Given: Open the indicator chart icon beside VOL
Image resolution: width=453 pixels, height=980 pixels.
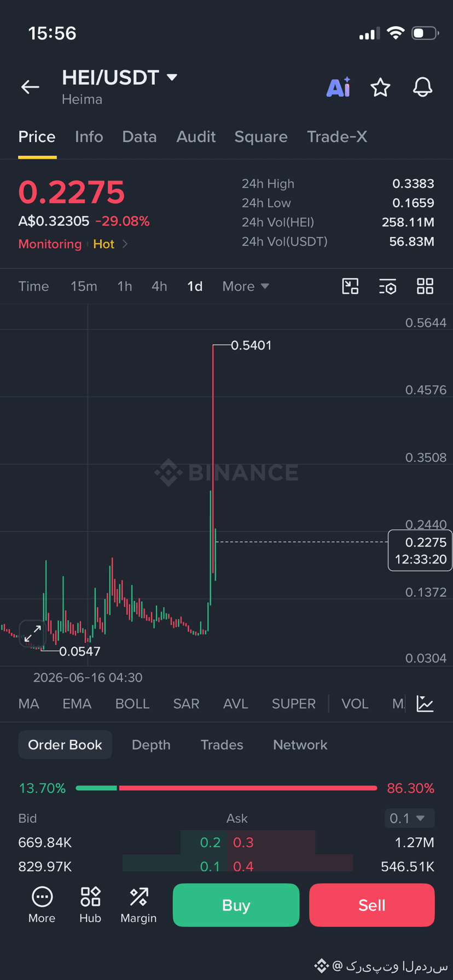Looking at the screenshot, I should 425,704.
